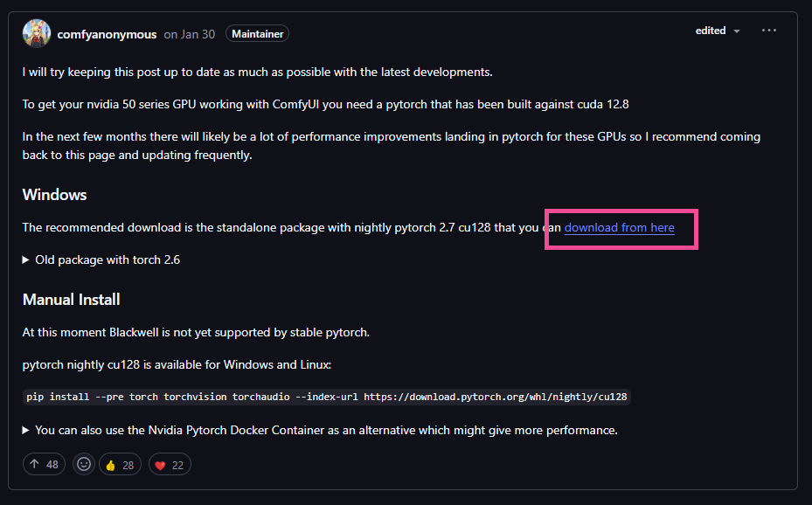Viewport: 812px width, 505px height.
Task: Follow the download from here link
Action: (x=620, y=228)
